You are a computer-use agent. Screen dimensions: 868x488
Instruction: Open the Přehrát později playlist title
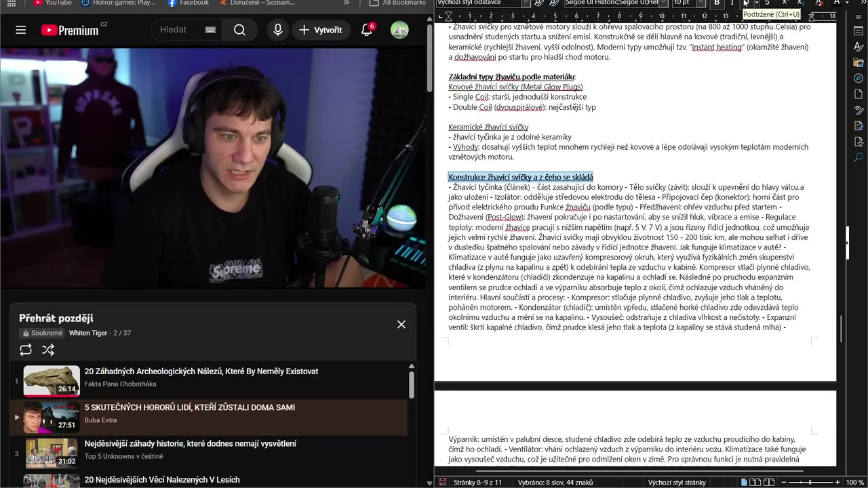(x=56, y=318)
